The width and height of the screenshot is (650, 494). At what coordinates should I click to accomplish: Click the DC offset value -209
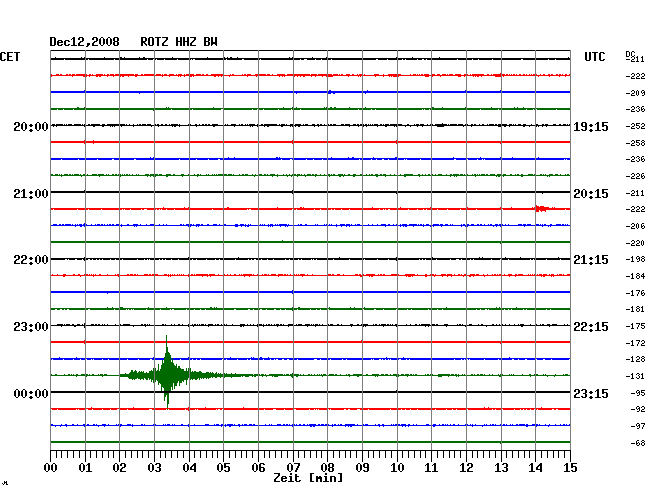[635, 93]
